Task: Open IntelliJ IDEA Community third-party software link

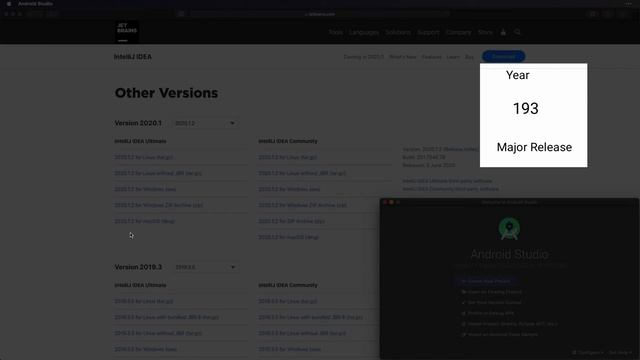Action: (451, 189)
